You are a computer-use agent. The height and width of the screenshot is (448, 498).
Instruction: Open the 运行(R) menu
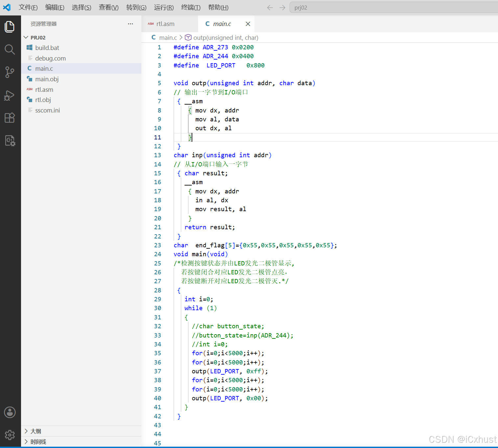click(164, 7)
